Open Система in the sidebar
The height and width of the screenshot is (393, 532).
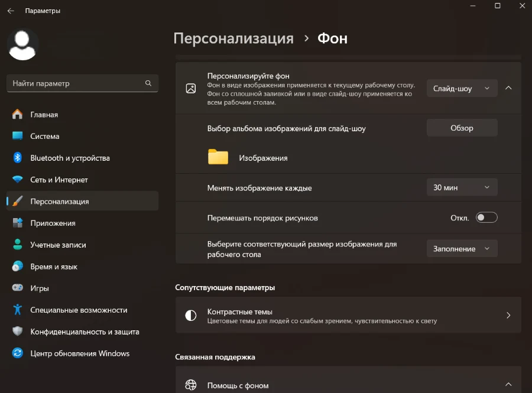point(45,136)
